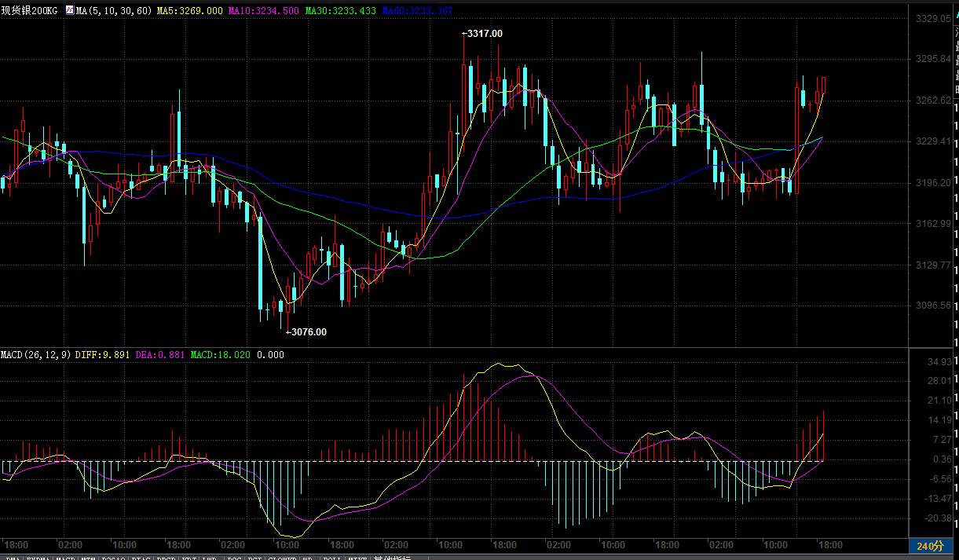The width and height of the screenshot is (959, 560).
Task: Open the MACD(26,12,9) parameter label
Action: (x=36, y=355)
